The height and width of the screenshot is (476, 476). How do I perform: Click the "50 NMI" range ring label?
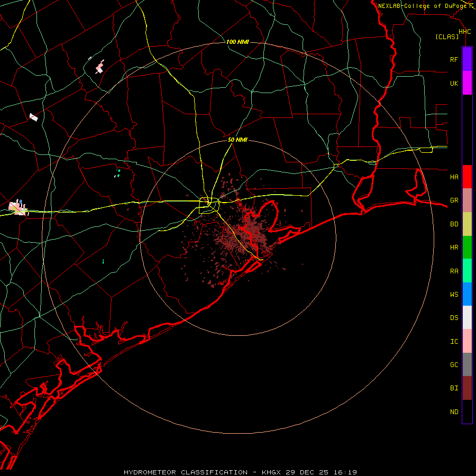click(237, 140)
